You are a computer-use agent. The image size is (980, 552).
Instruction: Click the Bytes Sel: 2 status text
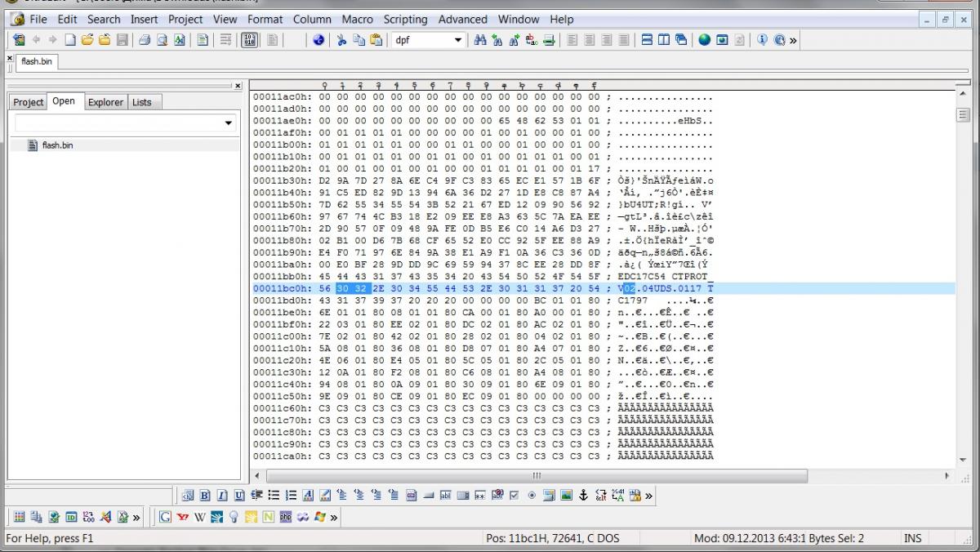tap(835, 538)
